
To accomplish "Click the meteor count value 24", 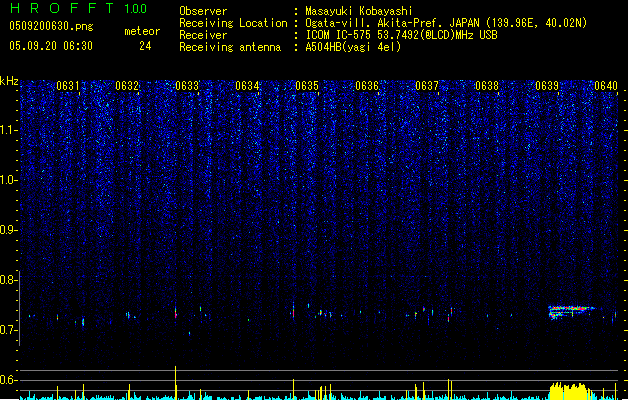I will [145, 46].
